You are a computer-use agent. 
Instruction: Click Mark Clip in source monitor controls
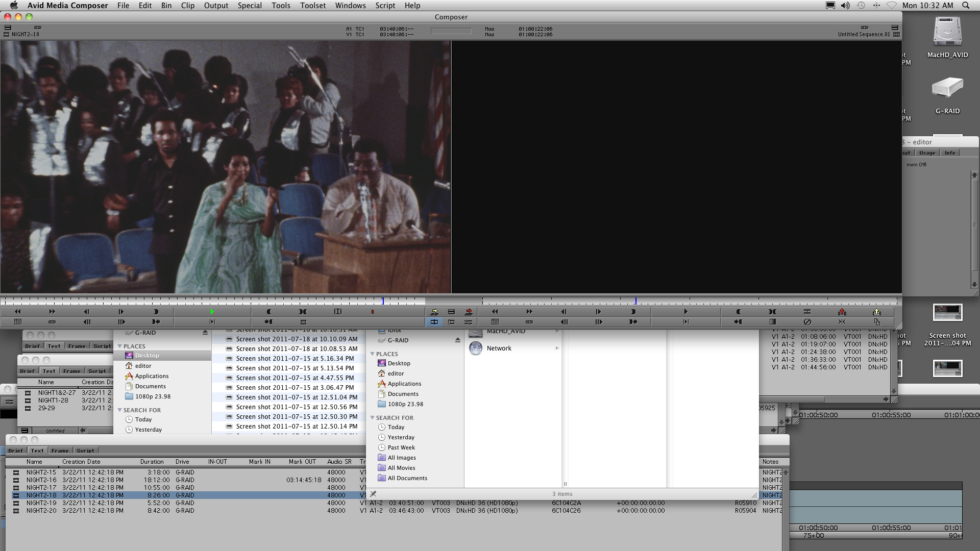coord(303,312)
